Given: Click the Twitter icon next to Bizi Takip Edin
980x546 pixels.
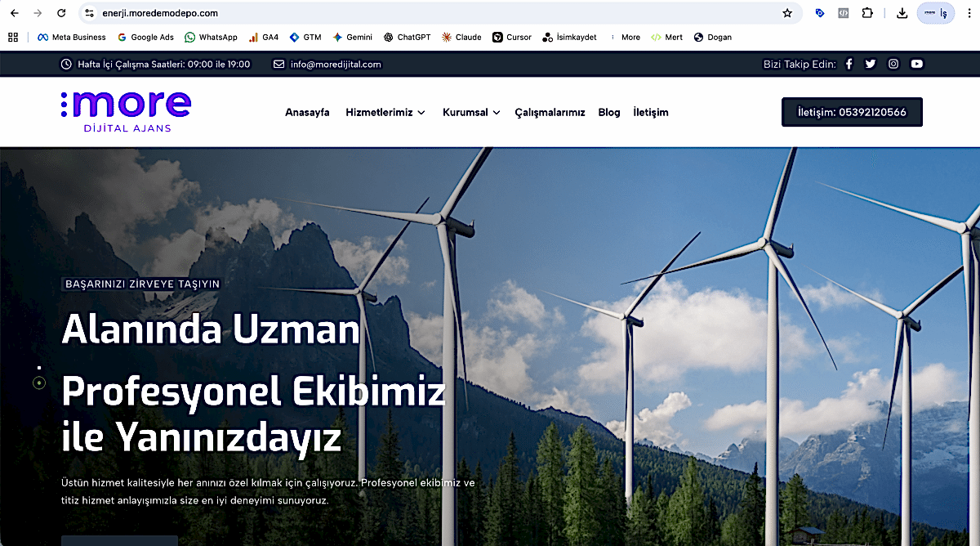Looking at the screenshot, I should (x=871, y=64).
